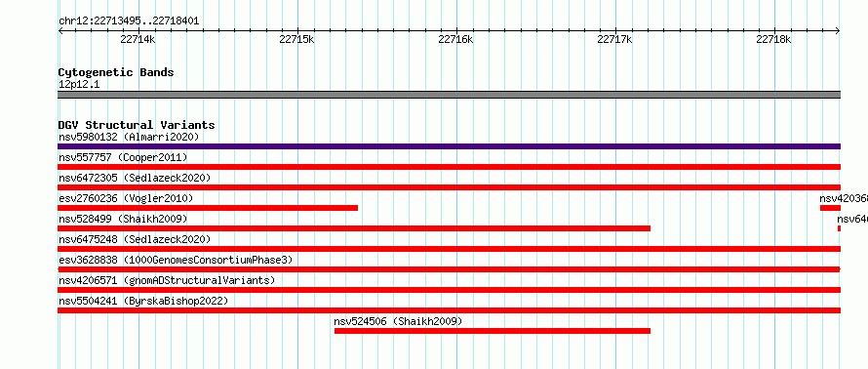Click the 22716k ruler tick label

(x=456, y=39)
